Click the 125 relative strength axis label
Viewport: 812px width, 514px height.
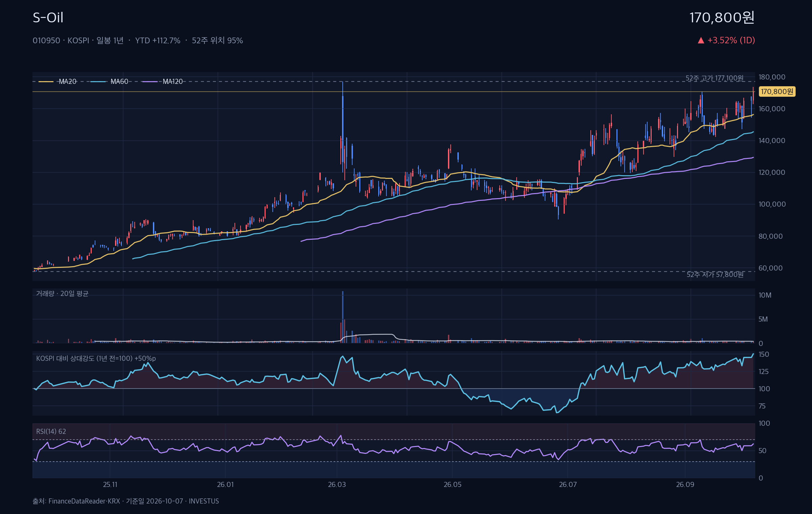coord(764,372)
